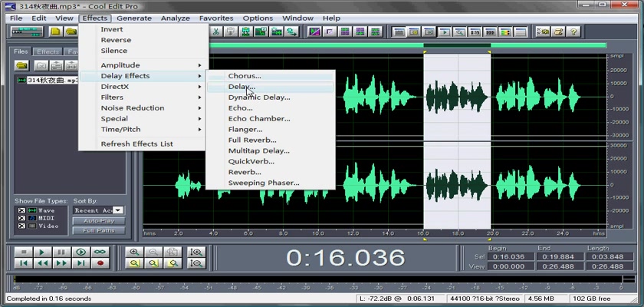Screen dimensions: 644x307
Task: Expand the Noise Reduction submenu
Action: (x=142, y=107)
